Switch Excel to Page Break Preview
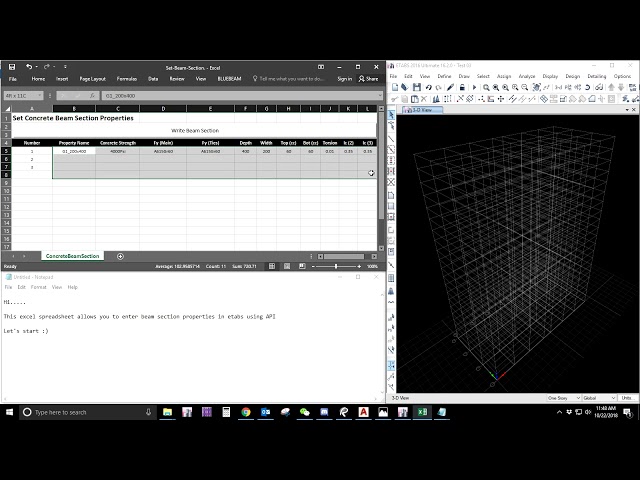Image resolution: width=640 pixels, height=480 pixels. tap(302, 266)
